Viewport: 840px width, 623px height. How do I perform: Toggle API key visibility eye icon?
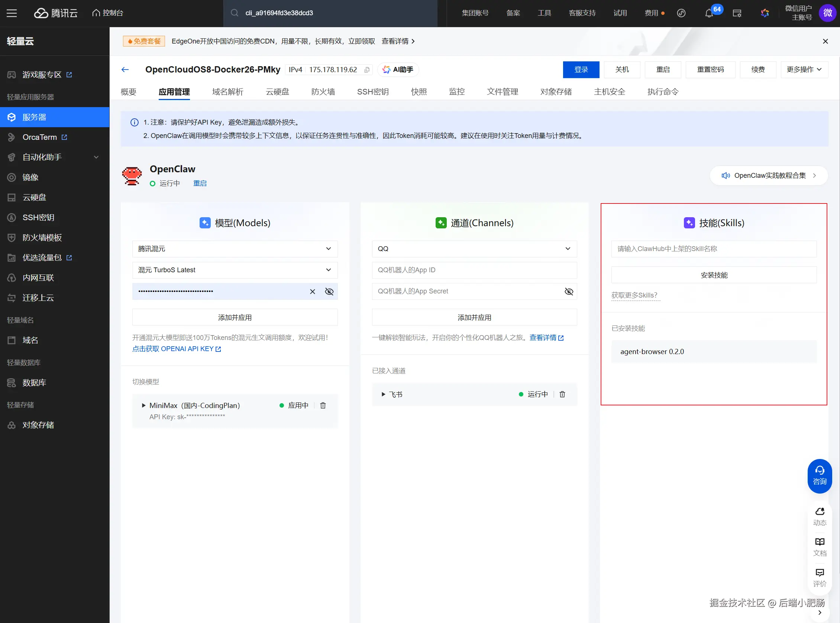(x=329, y=291)
